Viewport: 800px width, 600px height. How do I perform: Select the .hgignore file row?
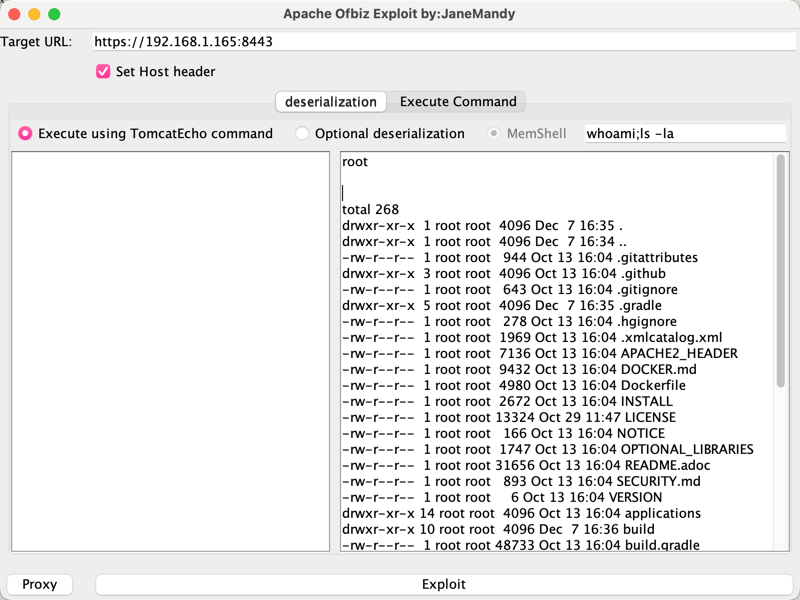[509, 321]
